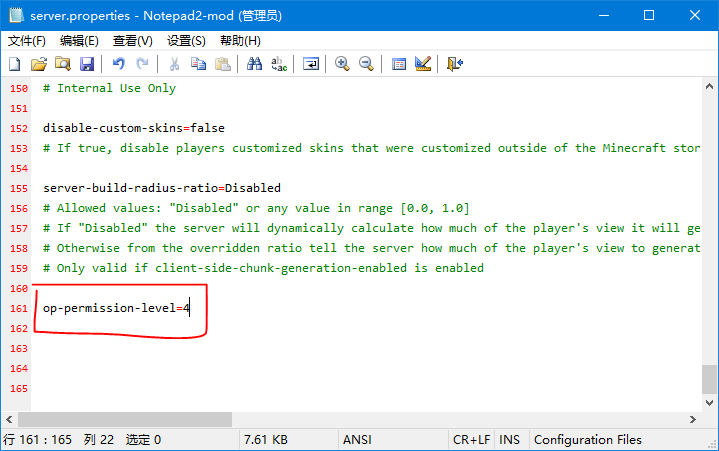Screen dimensions: 719x451
Task: Click the horizontal scrollbar right arrow
Action: pos(693,419)
